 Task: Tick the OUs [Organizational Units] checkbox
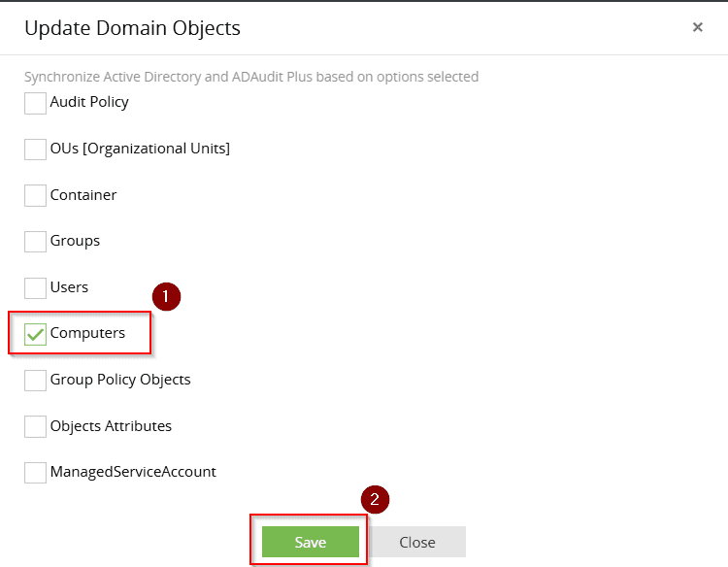coord(35,150)
